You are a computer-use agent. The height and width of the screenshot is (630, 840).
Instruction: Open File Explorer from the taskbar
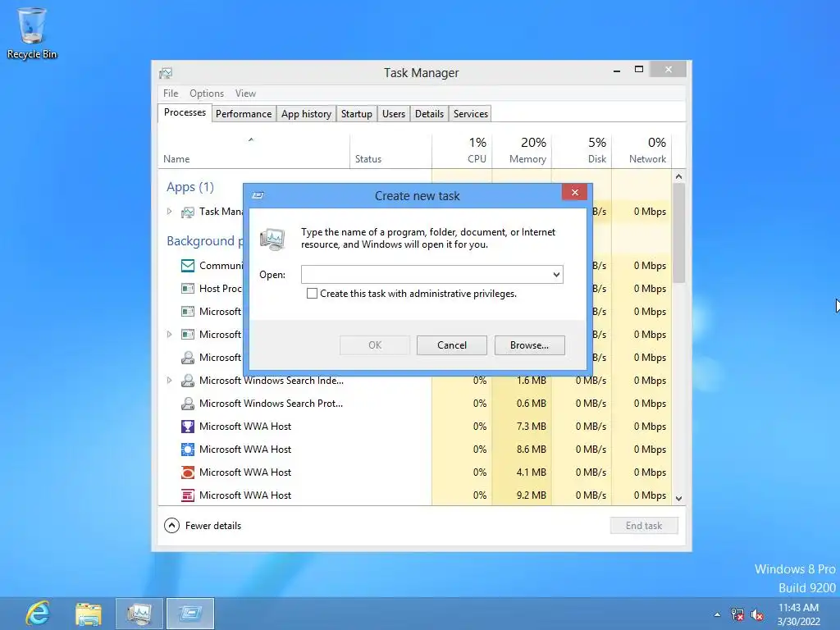pyautogui.click(x=89, y=614)
